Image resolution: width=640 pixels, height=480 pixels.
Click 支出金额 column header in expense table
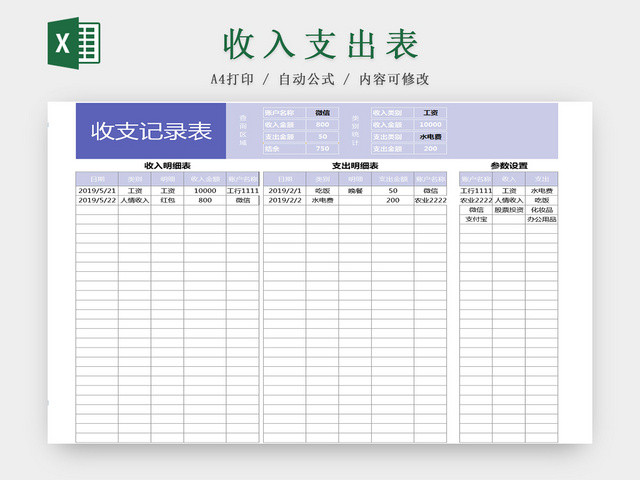point(393,179)
